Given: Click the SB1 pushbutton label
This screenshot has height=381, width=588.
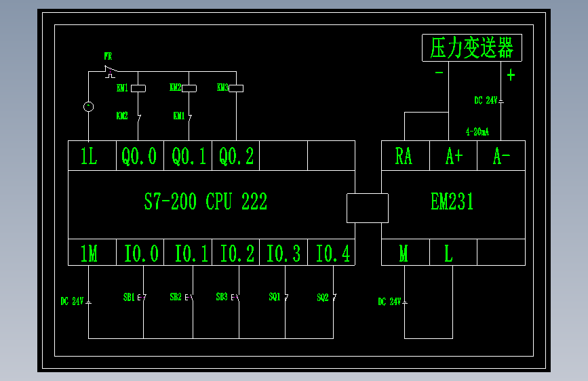Looking at the screenshot, I should 129,297.
